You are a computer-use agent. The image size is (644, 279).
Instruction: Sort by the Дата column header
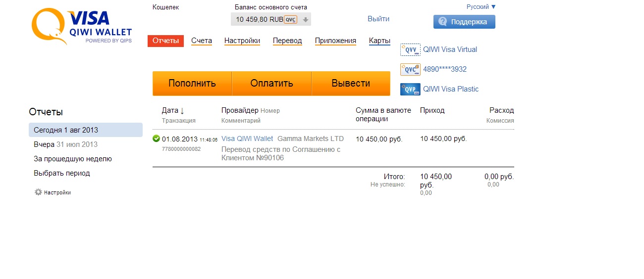(173, 110)
